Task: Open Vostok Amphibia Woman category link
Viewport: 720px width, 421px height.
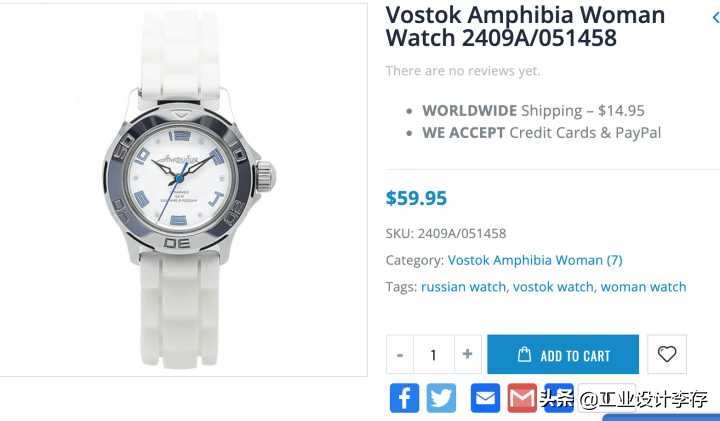Action: coord(535,260)
